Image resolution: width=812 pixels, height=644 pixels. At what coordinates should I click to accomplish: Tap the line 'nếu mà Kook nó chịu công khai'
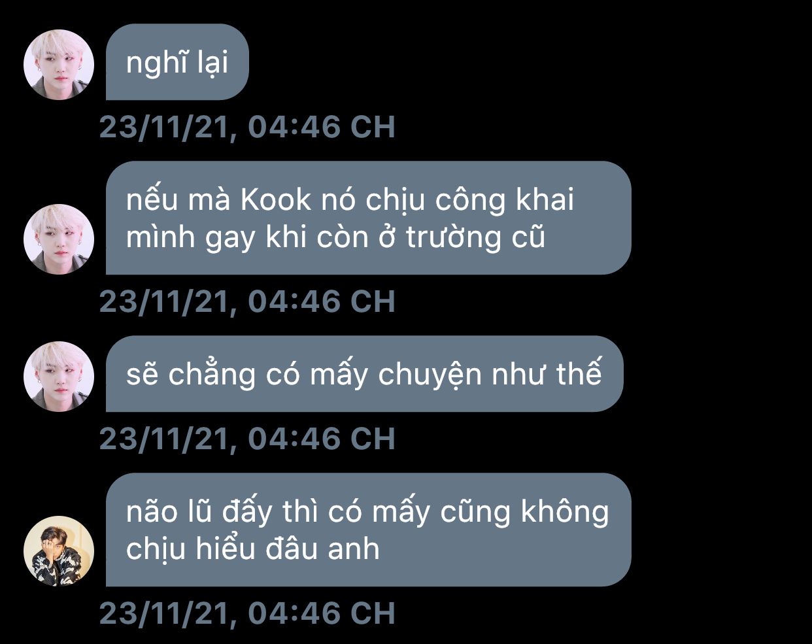(350, 200)
